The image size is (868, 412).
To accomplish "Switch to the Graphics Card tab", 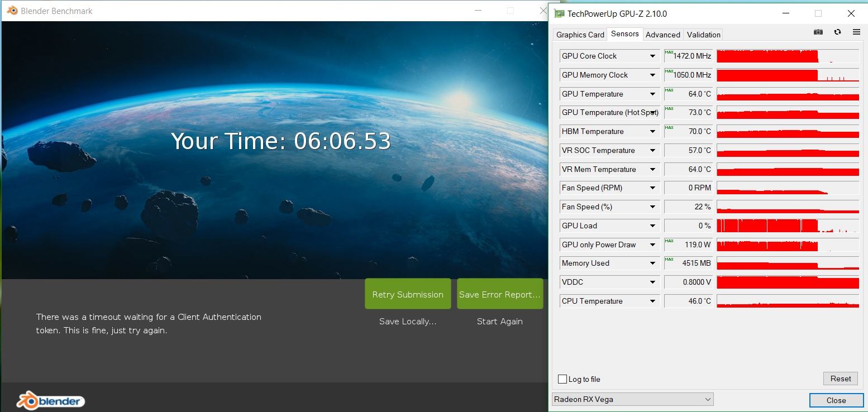I will click(580, 35).
